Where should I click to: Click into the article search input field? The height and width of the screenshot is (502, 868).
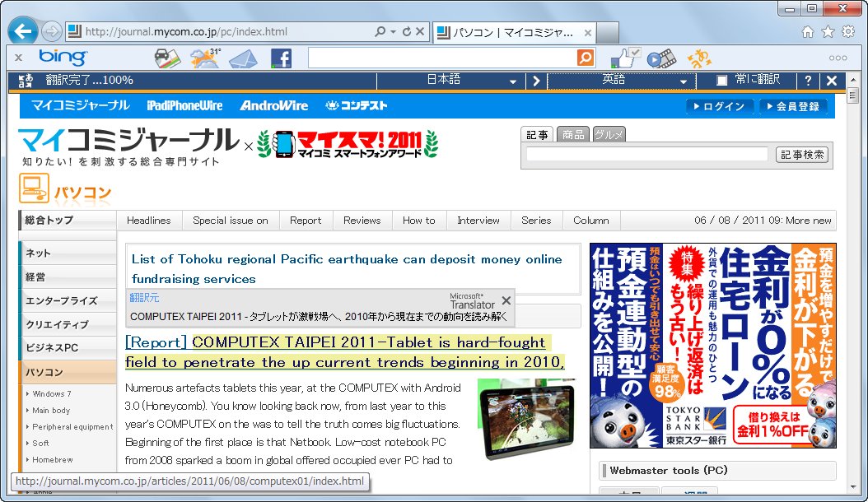click(647, 155)
